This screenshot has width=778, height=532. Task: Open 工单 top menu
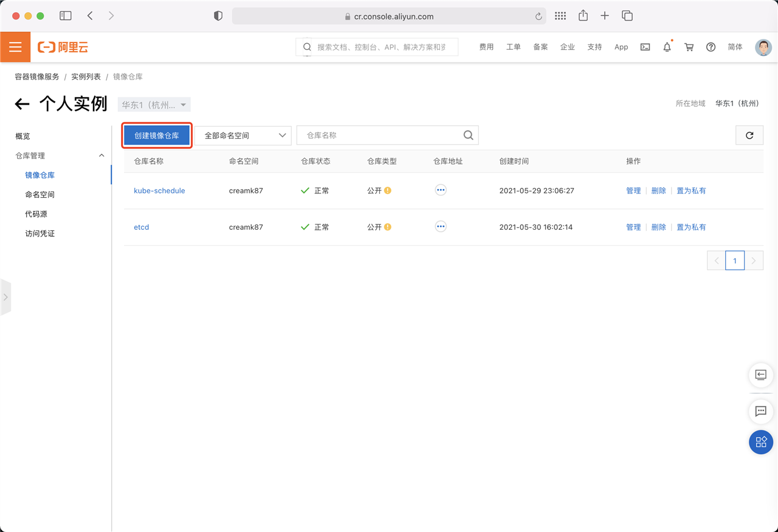click(514, 47)
